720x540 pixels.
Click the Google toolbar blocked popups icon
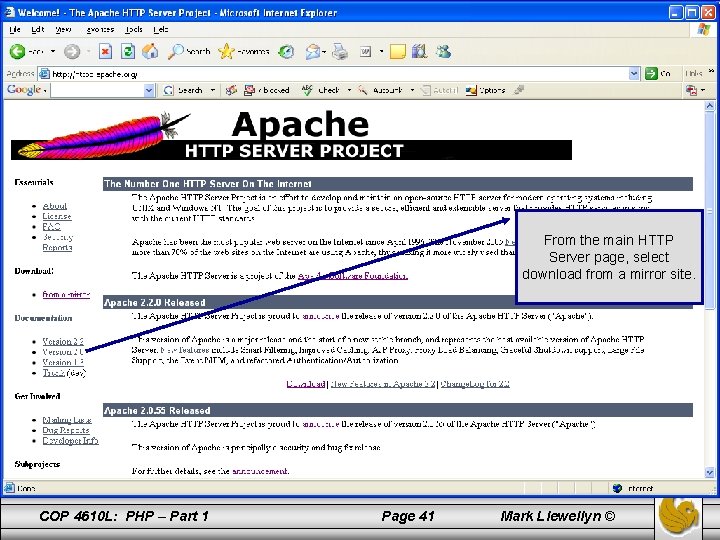[x=249, y=90]
